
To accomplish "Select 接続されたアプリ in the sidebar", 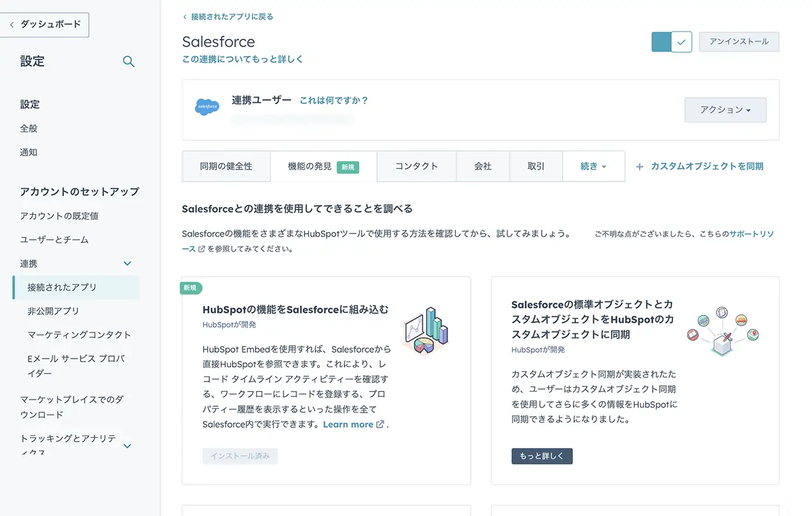I will point(76,288).
